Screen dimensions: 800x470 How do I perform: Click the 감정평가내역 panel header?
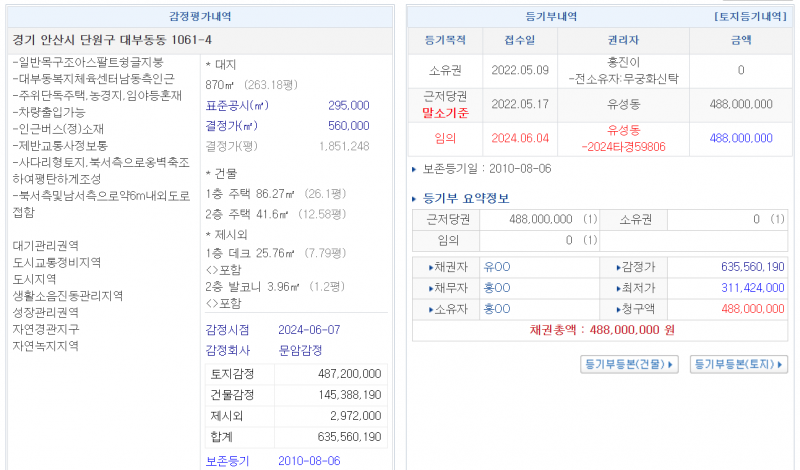pyautogui.click(x=200, y=17)
